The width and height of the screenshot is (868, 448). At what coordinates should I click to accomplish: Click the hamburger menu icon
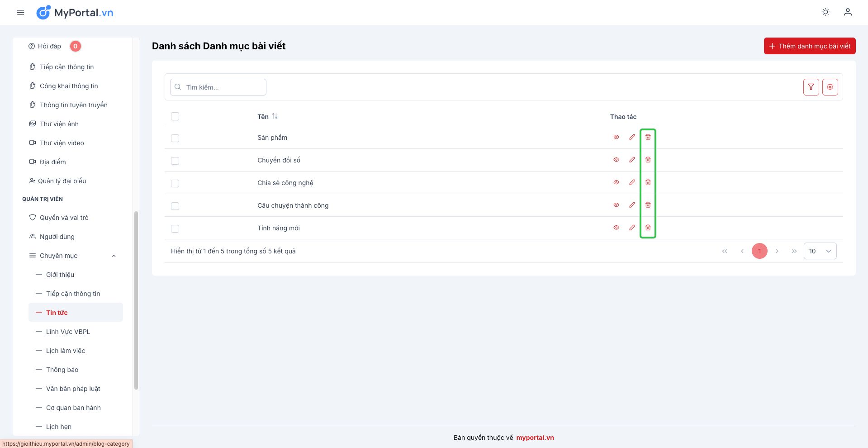click(20, 13)
